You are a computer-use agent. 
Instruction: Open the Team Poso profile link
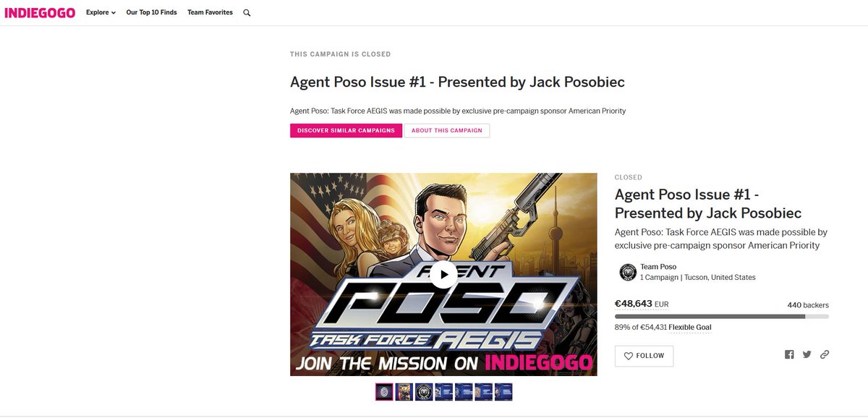pyautogui.click(x=658, y=267)
